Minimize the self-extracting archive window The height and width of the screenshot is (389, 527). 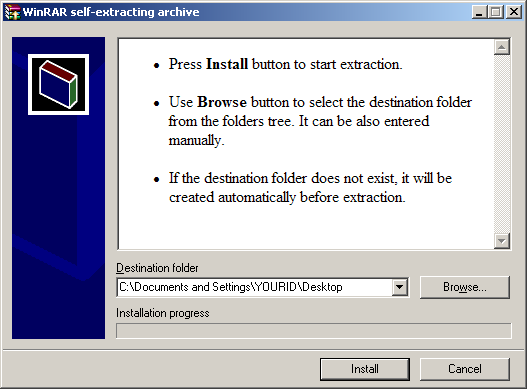tap(480, 12)
